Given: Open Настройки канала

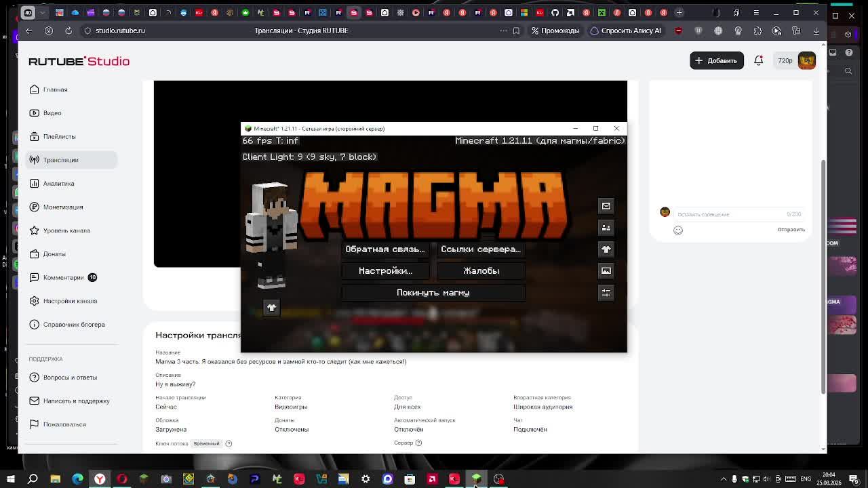Looking at the screenshot, I should pos(70,301).
